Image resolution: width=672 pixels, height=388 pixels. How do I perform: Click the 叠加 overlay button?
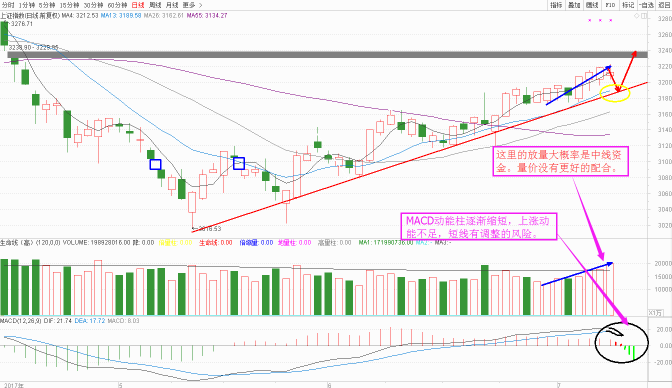tap(574, 5)
